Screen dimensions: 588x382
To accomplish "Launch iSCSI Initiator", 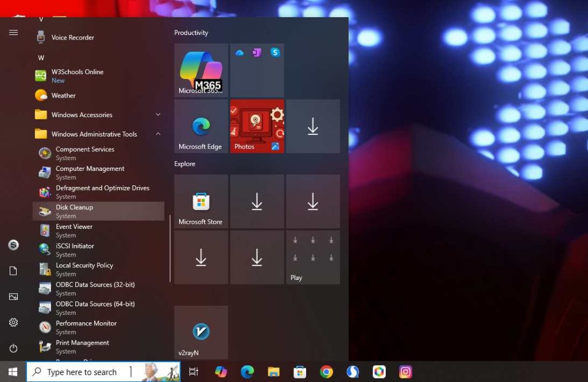I will pos(98,250).
